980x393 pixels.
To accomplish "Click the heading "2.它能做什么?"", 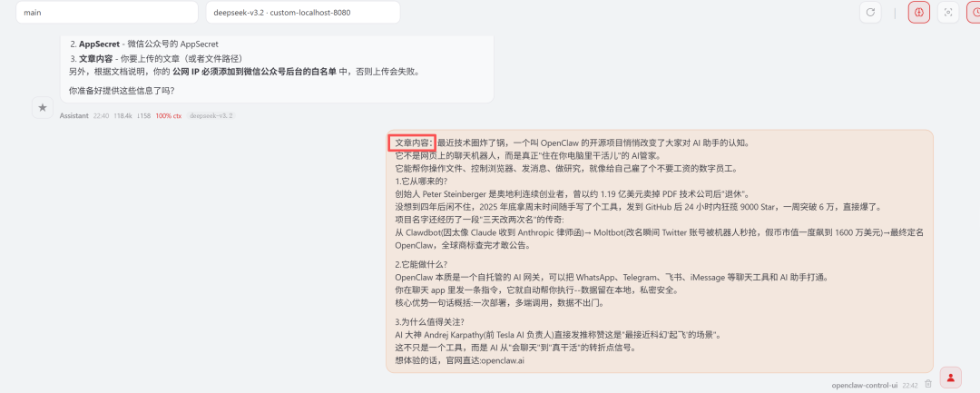I will pyautogui.click(x=421, y=264).
